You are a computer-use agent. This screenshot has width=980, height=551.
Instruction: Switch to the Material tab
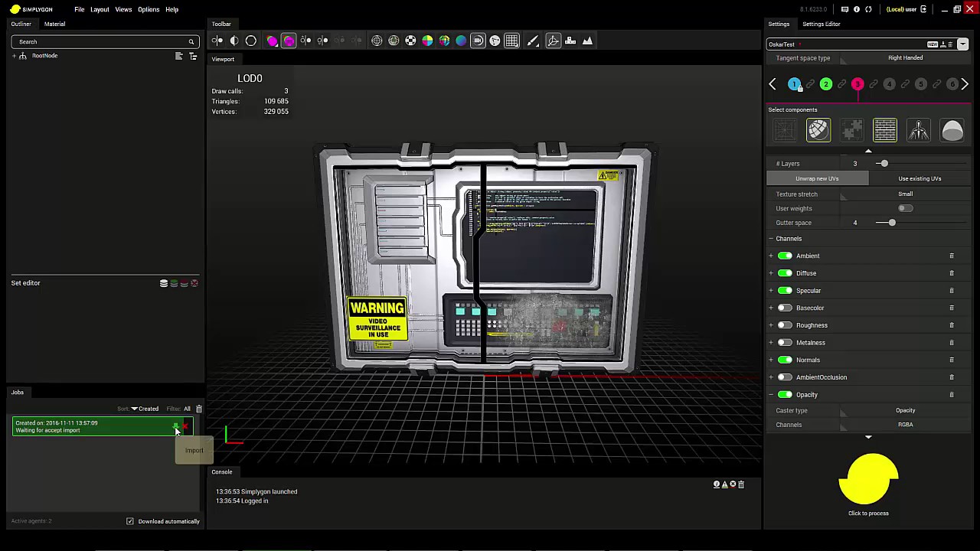tap(54, 24)
